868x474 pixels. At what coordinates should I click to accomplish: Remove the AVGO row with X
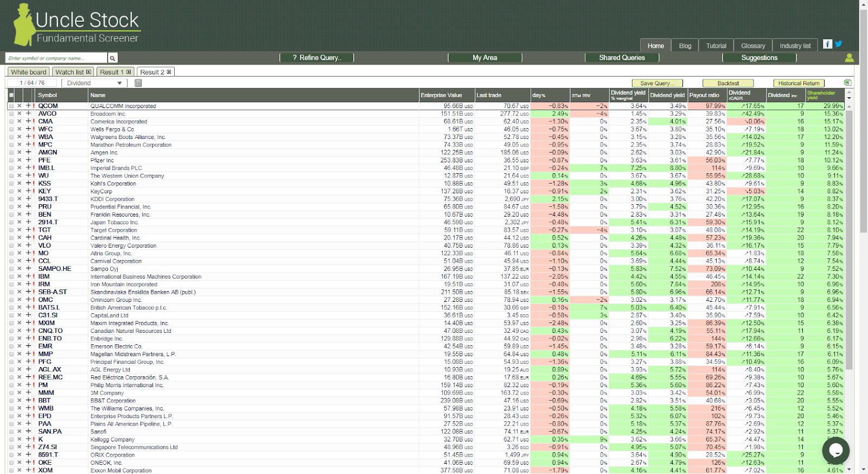click(x=20, y=113)
